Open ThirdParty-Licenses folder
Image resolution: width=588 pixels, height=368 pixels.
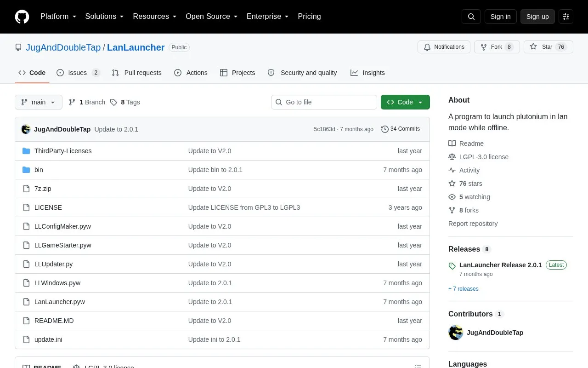pos(63,151)
